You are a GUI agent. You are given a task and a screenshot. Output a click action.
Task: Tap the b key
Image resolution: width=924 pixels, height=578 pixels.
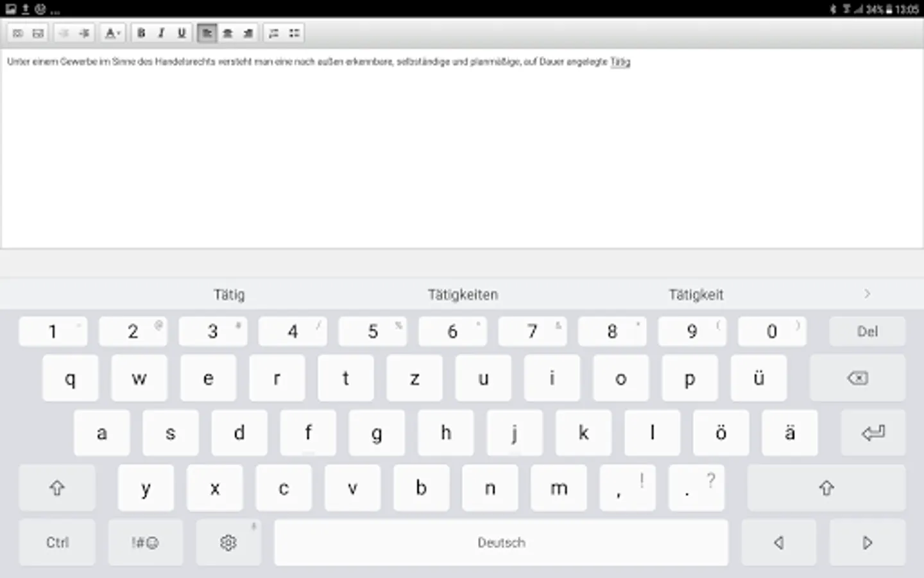[x=421, y=488]
